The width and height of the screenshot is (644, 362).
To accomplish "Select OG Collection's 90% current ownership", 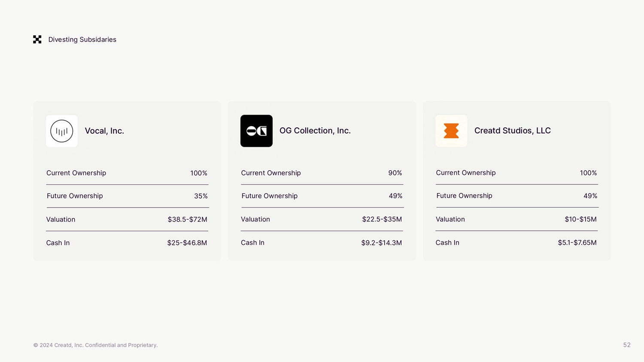I will pos(395,173).
